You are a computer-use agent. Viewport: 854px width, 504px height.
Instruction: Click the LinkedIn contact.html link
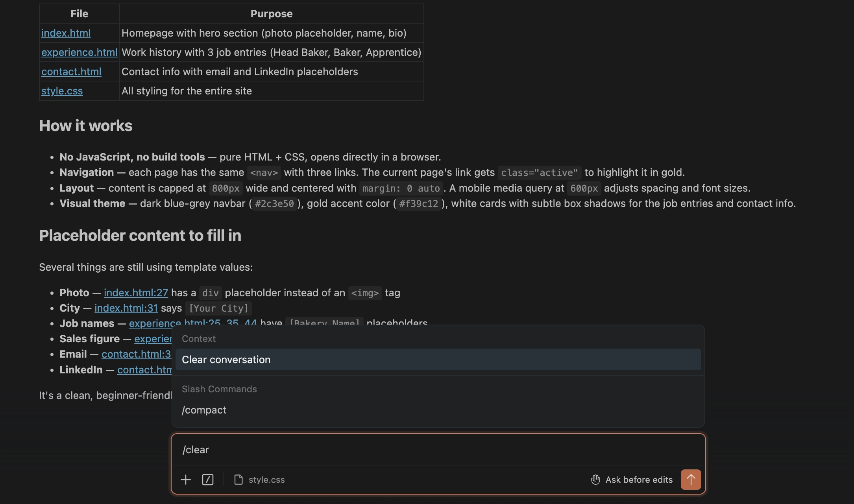(x=144, y=370)
